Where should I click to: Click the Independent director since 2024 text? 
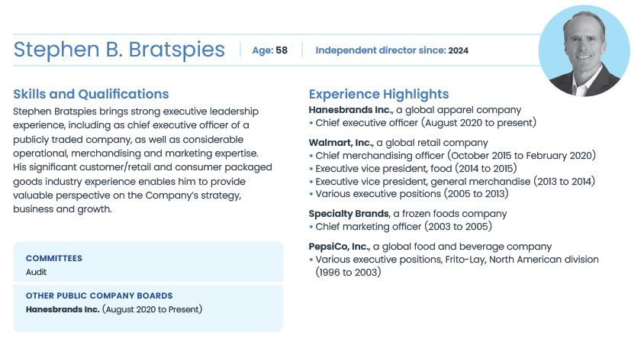coord(391,50)
